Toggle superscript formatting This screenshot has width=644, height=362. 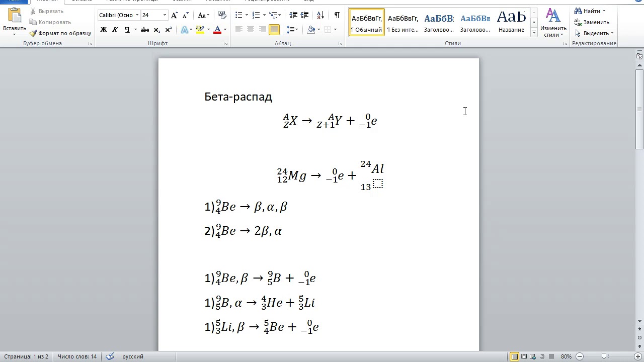click(x=169, y=30)
